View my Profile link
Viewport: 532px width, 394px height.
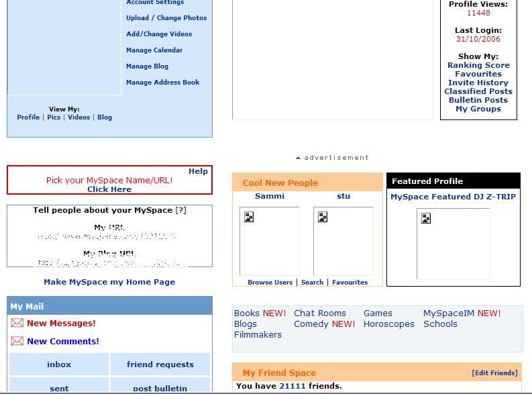click(28, 117)
